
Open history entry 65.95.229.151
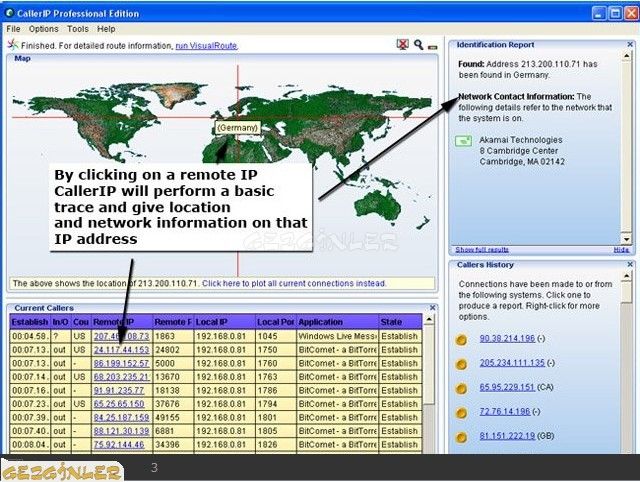click(507, 387)
